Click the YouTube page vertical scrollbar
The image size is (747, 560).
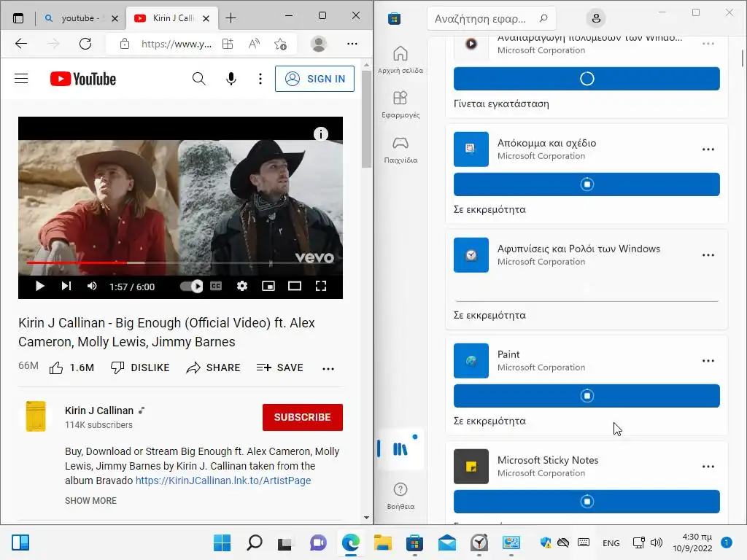point(366,118)
